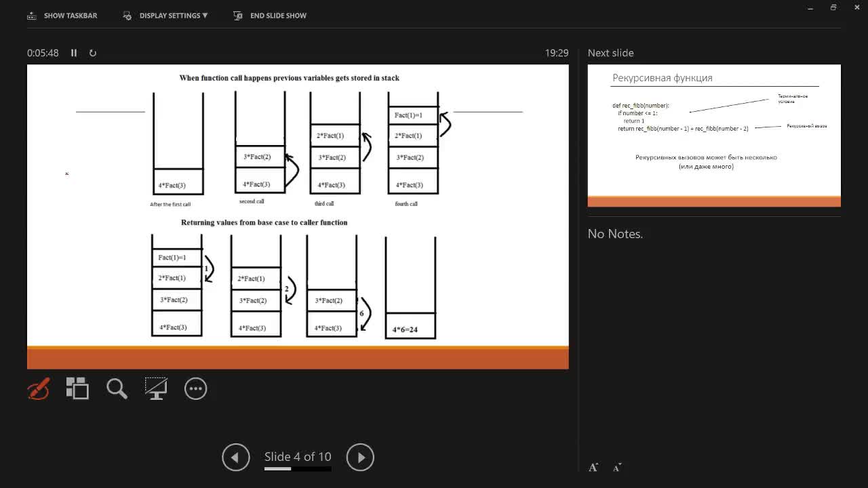Restart the presentation timer
The width and height of the screenshot is (868, 488).
(93, 53)
